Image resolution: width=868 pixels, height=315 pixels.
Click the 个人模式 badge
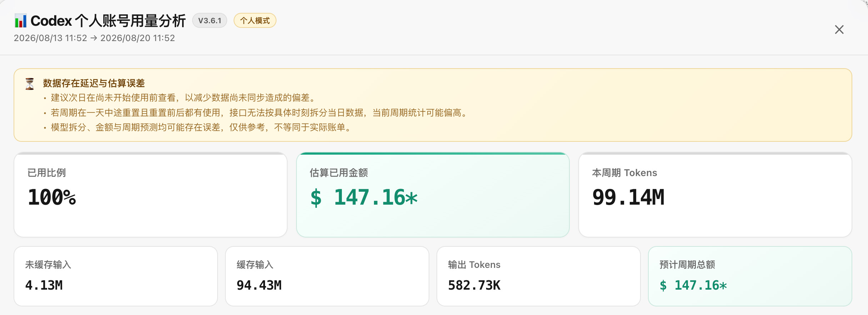coord(255,20)
